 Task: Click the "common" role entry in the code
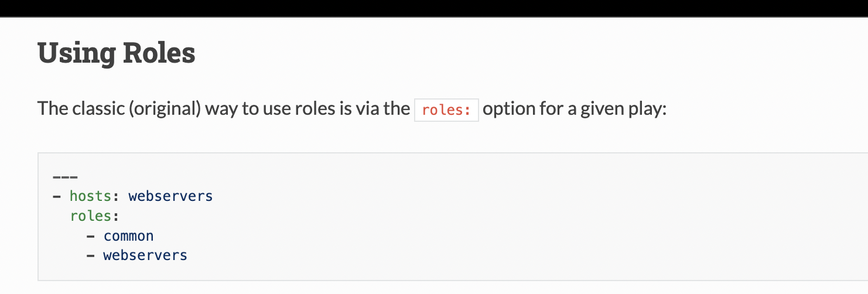128,235
